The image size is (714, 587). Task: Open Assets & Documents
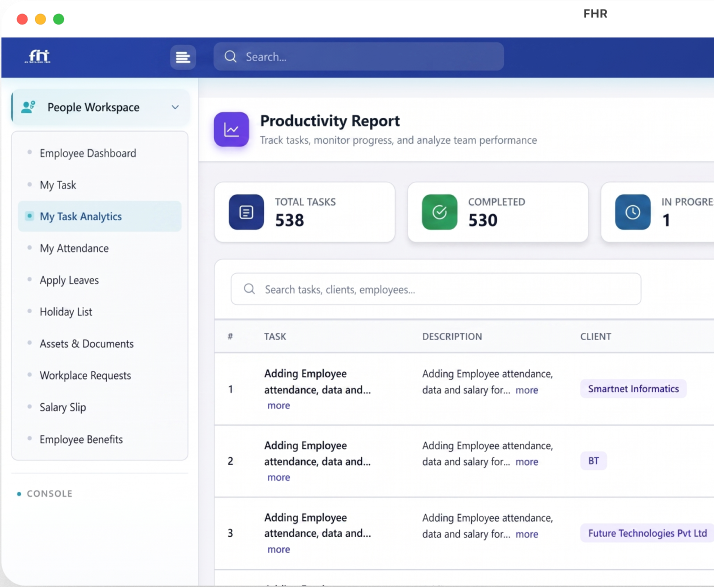(x=87, y=344)
